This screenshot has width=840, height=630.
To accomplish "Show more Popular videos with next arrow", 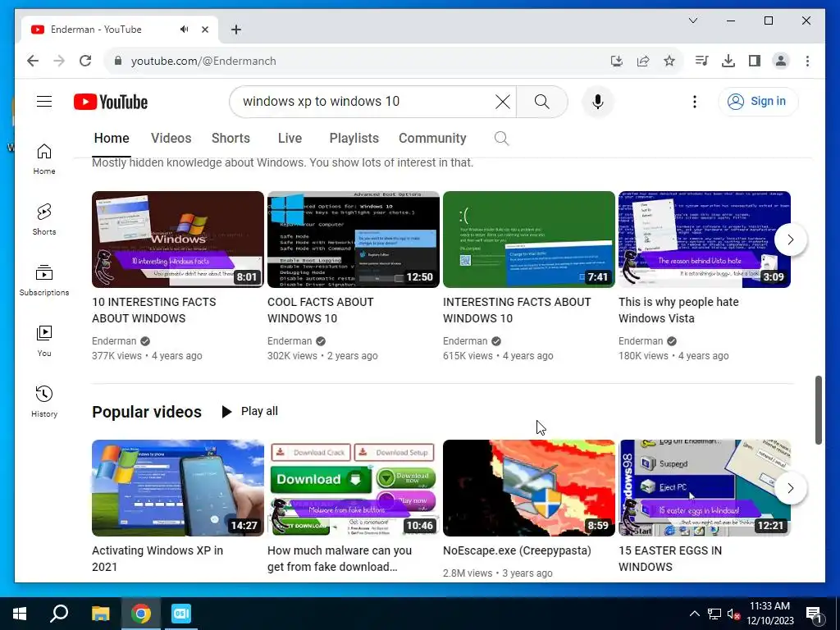I will [790, 488].
